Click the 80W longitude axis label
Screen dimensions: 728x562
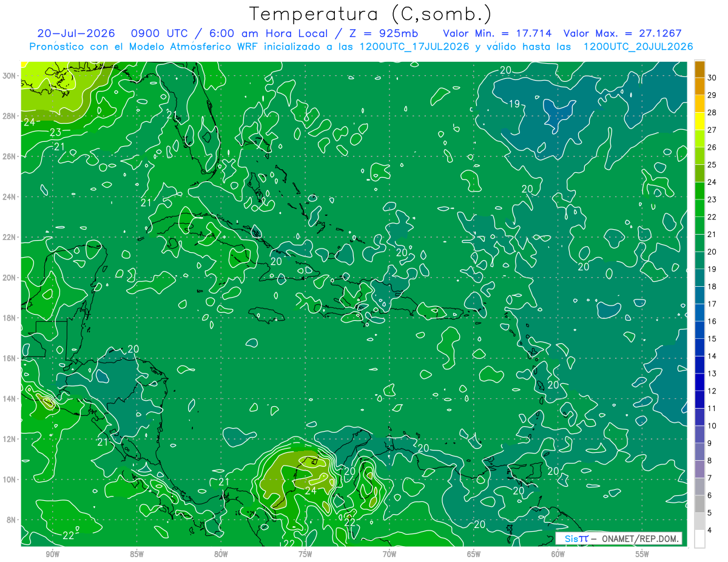coord(221,555)
